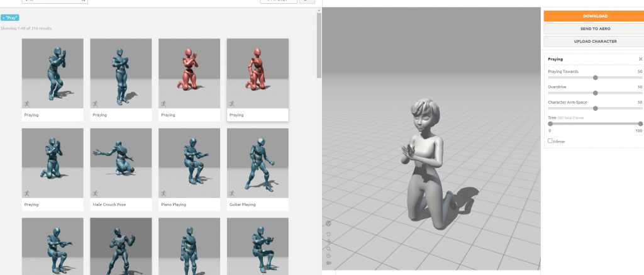The height and width of the screenshot is (275, 644).
Task: Click the "Guitar Playing" label text
Action: click(x=242, y=205)
